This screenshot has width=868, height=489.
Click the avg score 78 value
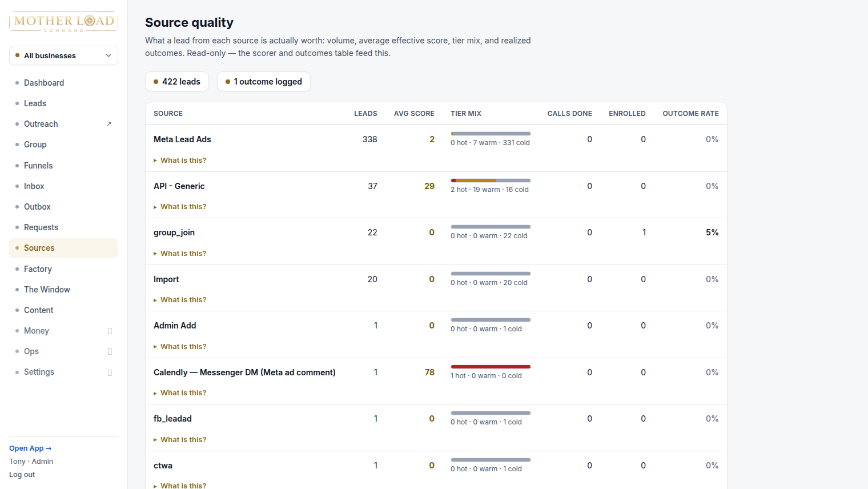coord(429,372)
